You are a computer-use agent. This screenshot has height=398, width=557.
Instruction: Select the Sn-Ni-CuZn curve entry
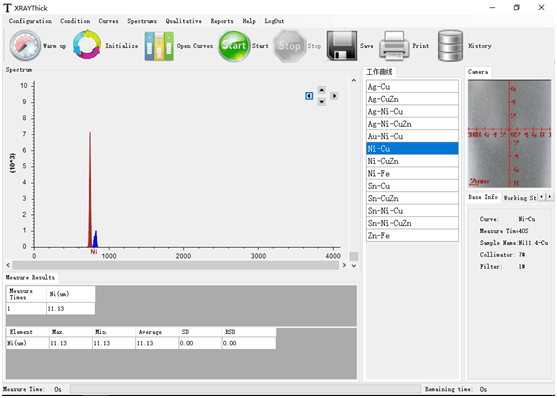tap(412, 223)
